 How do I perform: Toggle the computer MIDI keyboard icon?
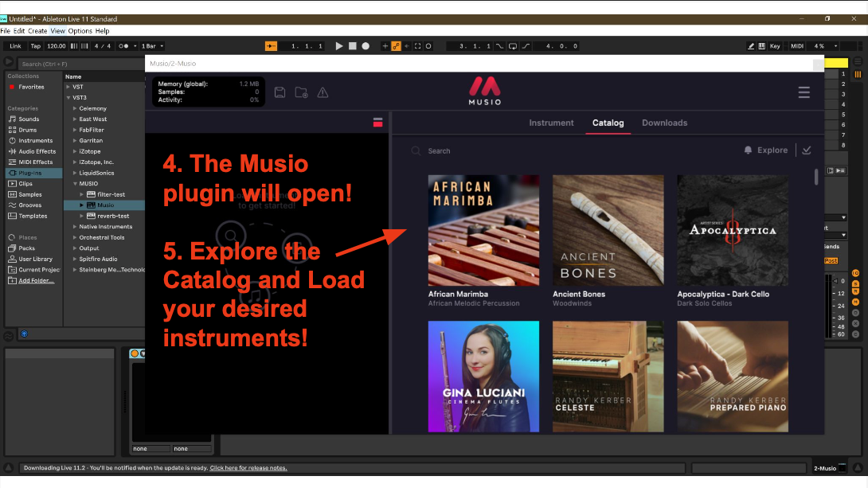click(762, 46)
